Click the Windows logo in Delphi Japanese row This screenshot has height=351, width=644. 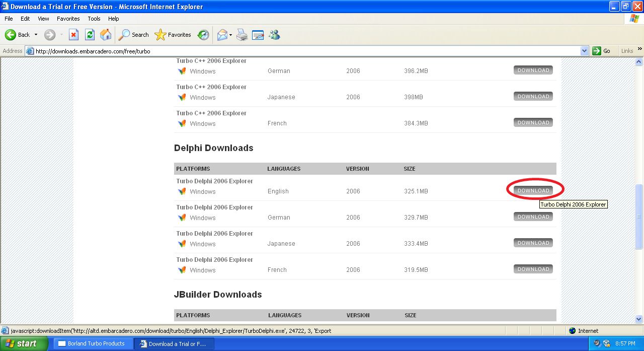coord(182,244)
